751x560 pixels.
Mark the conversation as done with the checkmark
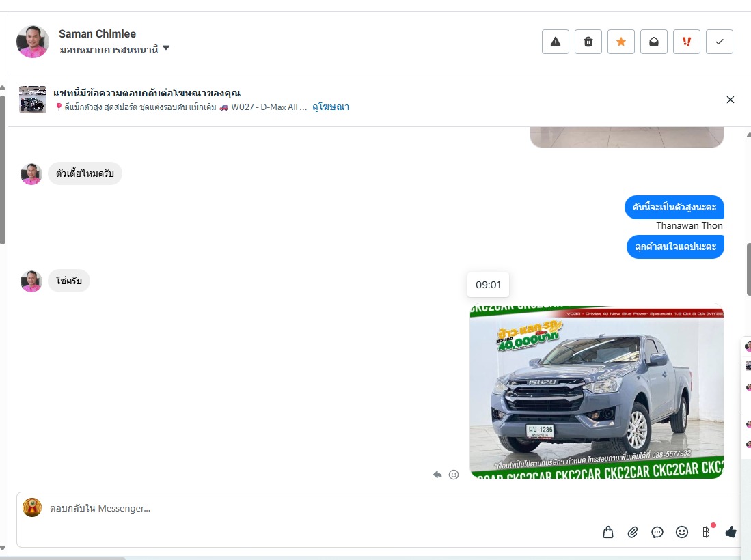[720, 42]
